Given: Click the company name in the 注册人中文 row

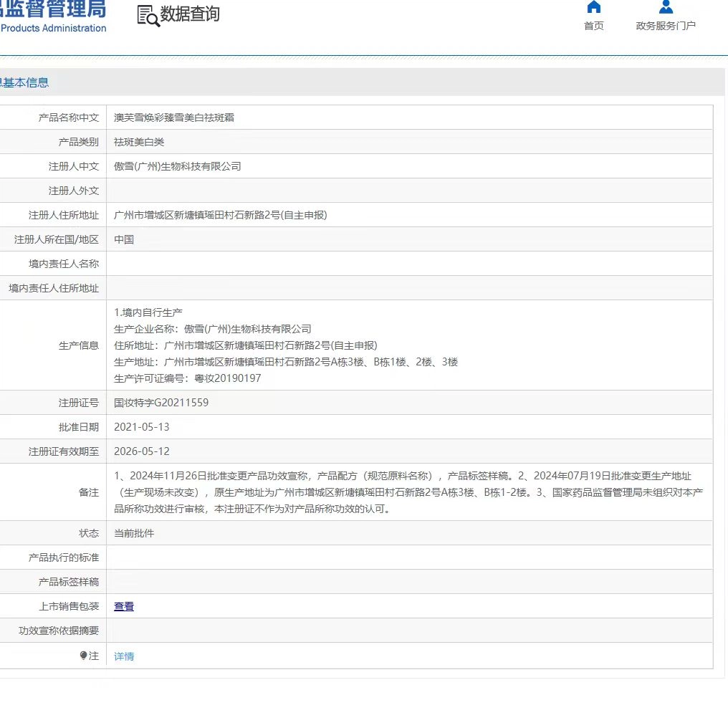Looking at the screenshot, I should [178, 166].
